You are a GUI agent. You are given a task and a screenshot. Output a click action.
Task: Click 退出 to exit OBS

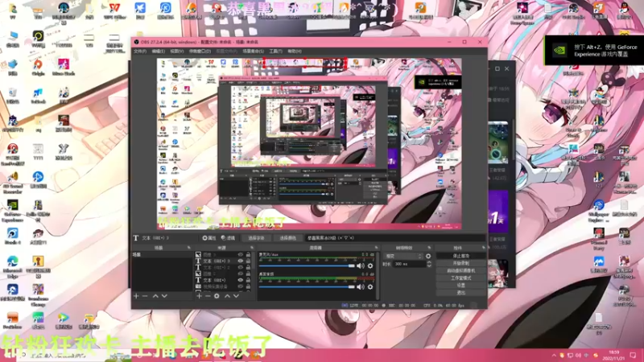coord(460,293)
